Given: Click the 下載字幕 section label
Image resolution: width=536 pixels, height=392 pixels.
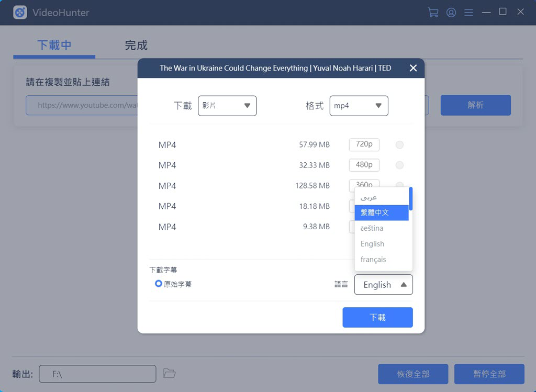Looking at the screenshot, I should tap(163, 270).
